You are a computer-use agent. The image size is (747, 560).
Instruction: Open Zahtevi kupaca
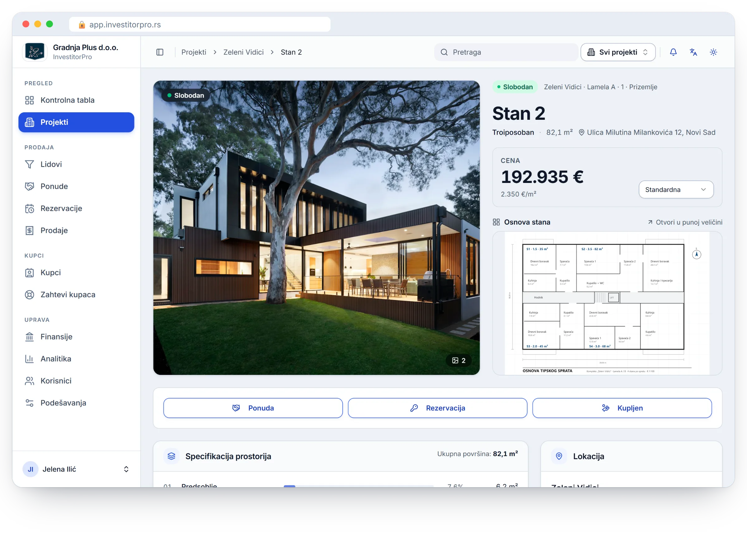click(76, 295)
